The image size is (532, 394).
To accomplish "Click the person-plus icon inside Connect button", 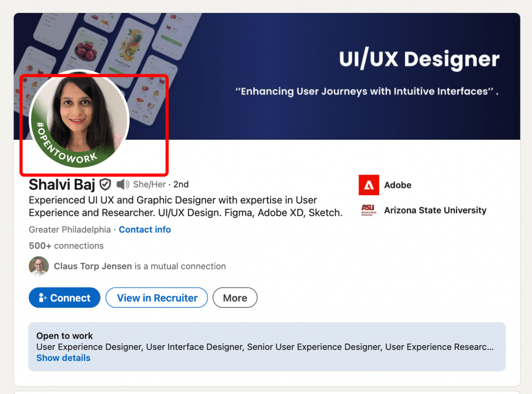I will (x=43, y=297).
